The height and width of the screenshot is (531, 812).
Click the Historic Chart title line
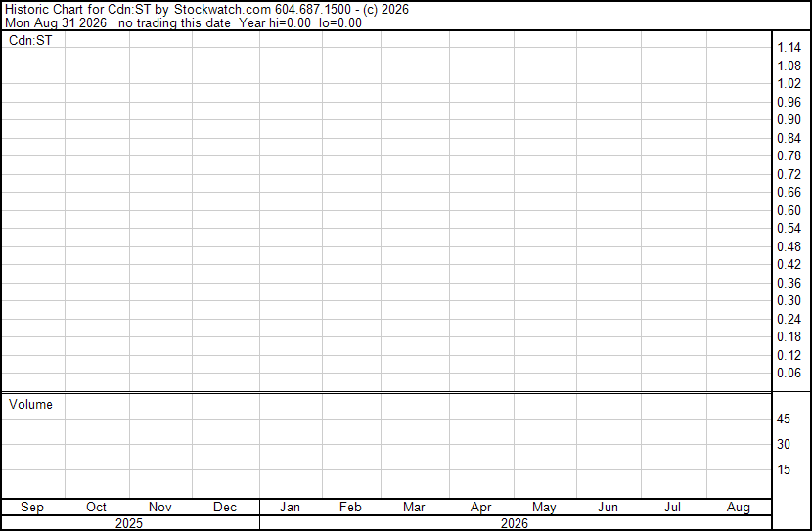coord(206,10)
